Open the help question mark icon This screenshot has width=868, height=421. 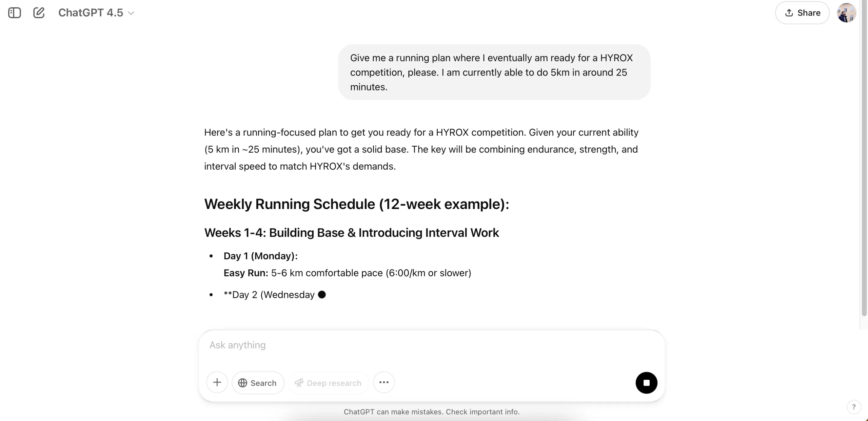(x=854, y=407)
